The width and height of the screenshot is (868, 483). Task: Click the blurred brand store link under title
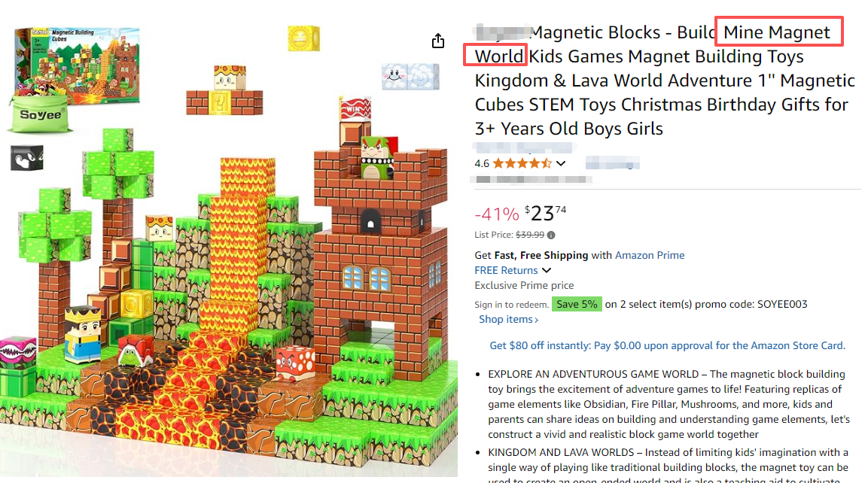click(524, 147)
